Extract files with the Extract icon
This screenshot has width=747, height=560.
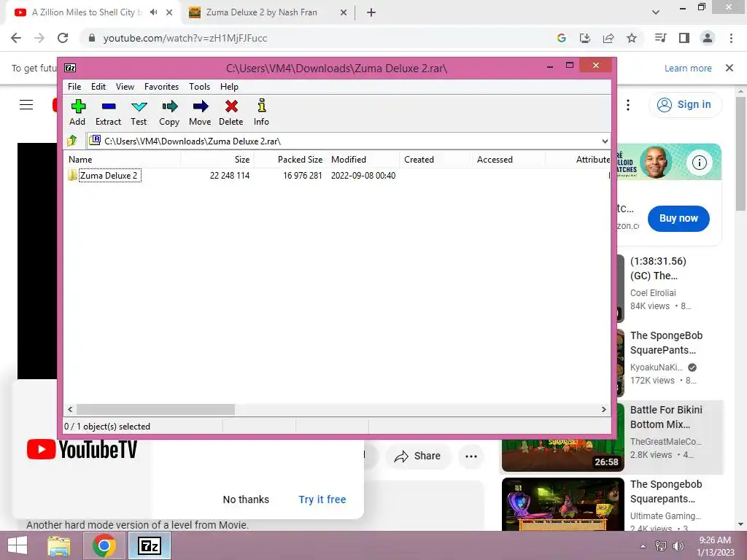108,113
